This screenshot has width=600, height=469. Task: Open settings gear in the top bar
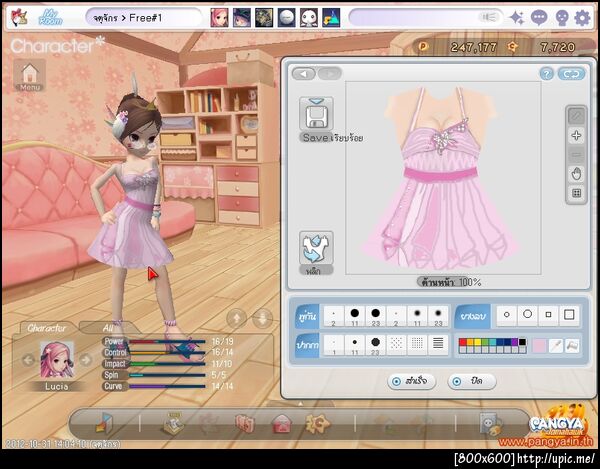[582, 18]
